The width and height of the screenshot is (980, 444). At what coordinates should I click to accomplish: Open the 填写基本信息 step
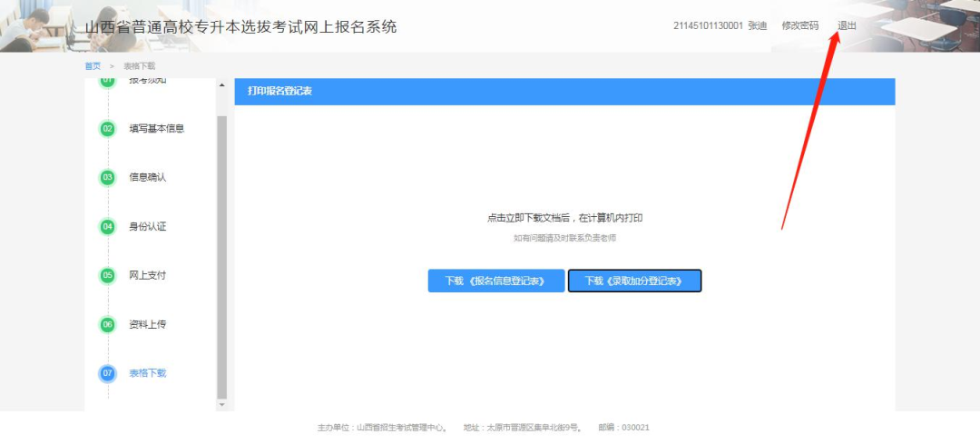[x=157, y=129]
